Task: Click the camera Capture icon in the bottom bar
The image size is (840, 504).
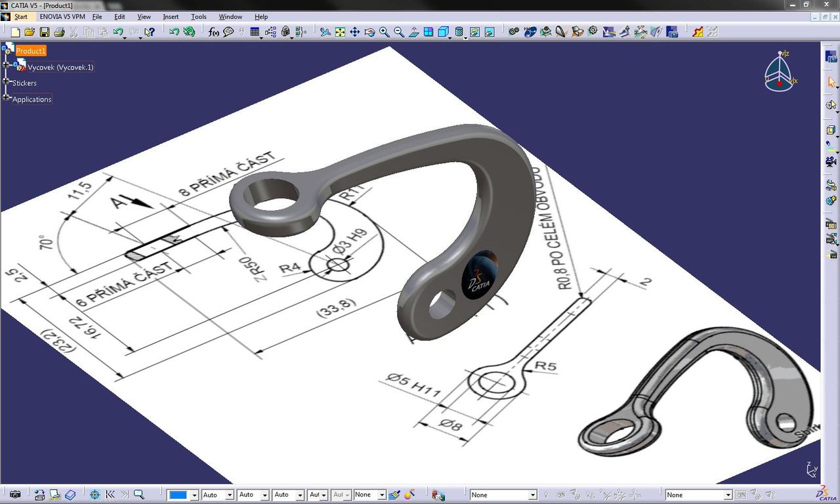Action: tap(15, 495)
